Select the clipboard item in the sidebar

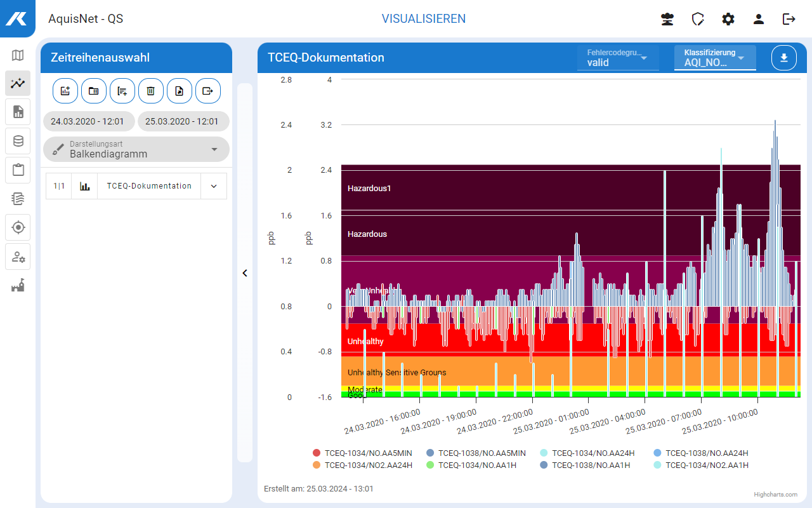(x=18, y=170)
